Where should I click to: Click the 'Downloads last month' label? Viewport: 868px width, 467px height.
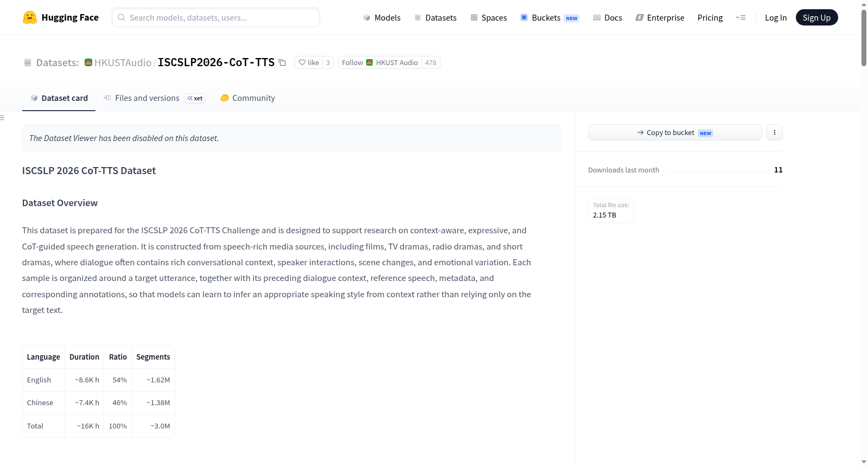pos(624,170)
